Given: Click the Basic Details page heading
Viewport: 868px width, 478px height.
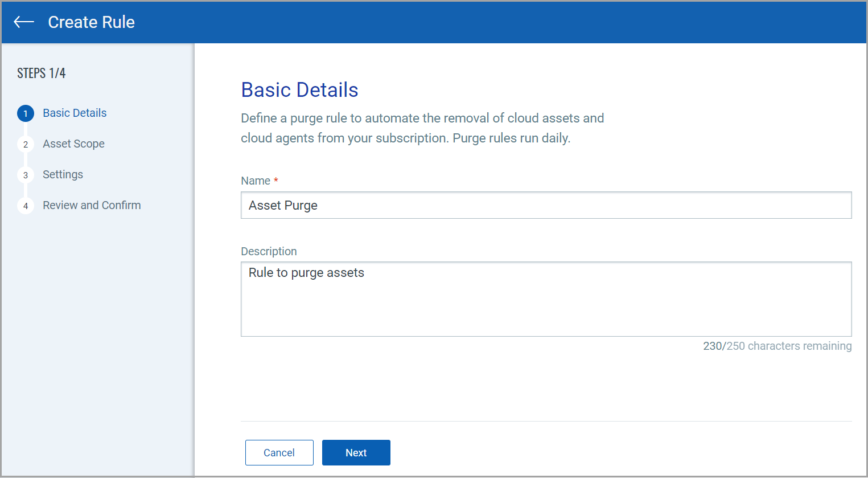Looking at the screenshot, I should click(x=299, y=90).
